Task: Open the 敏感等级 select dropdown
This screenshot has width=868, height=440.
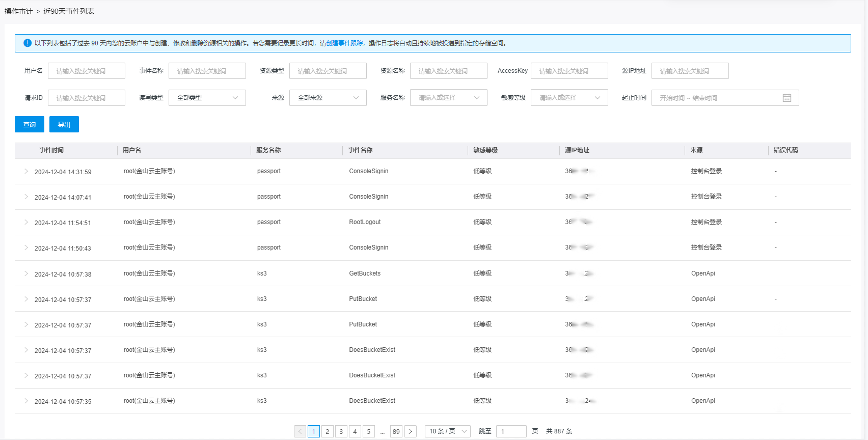Action: pos(569,98)
